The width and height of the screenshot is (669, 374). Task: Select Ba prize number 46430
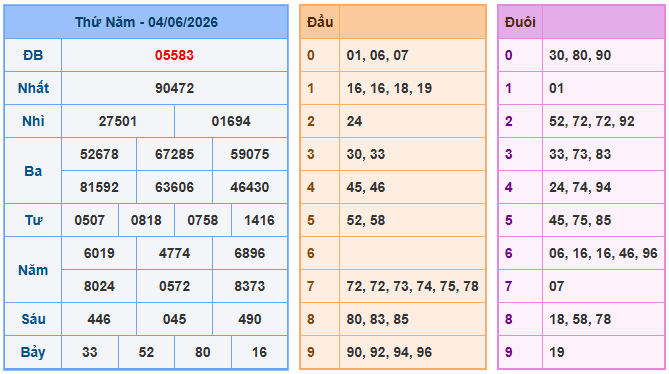tap(250, 187)
